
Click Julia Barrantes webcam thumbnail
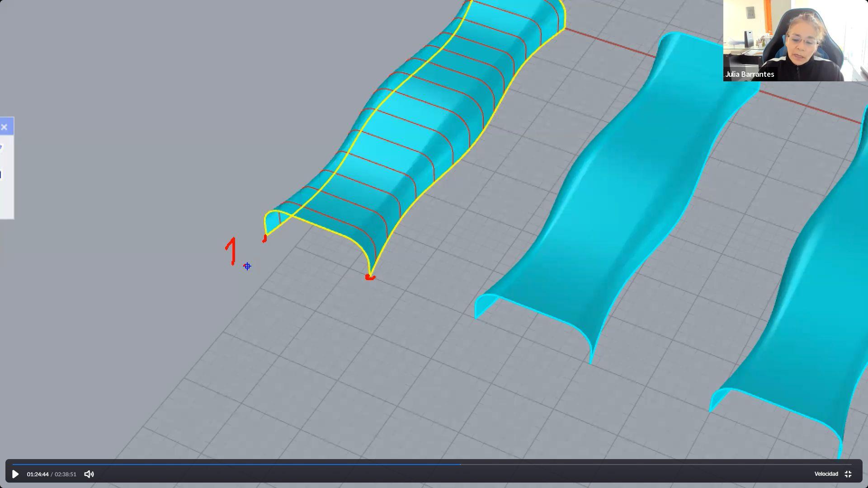point(796,41)
